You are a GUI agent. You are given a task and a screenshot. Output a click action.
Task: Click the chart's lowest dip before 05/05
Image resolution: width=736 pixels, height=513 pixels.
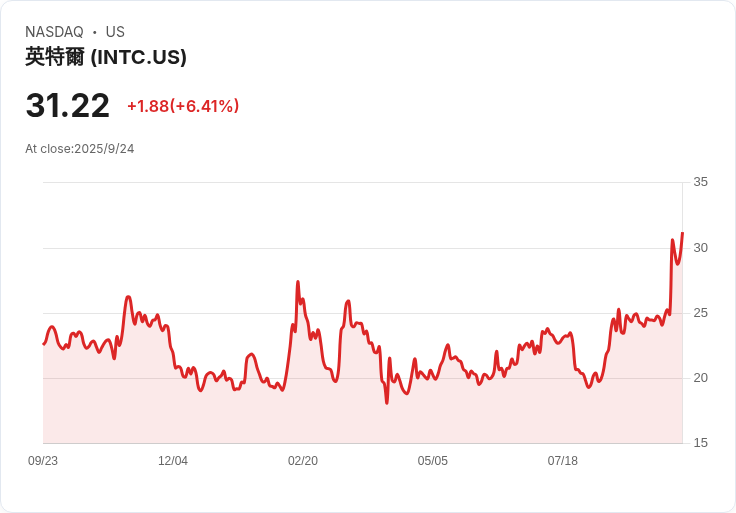(387, 402)
